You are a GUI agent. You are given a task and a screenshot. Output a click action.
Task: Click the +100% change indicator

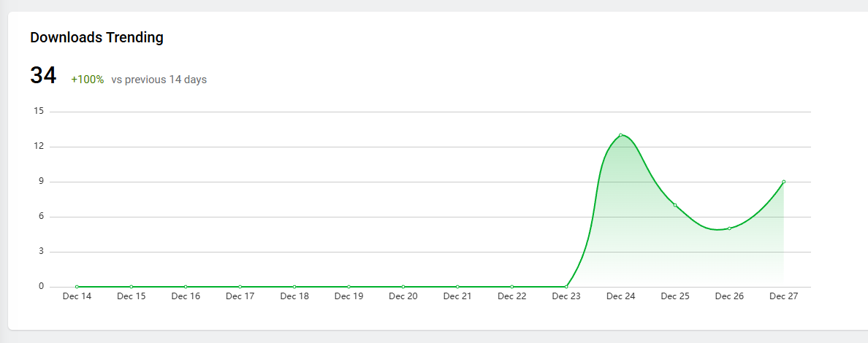point(87,80)
